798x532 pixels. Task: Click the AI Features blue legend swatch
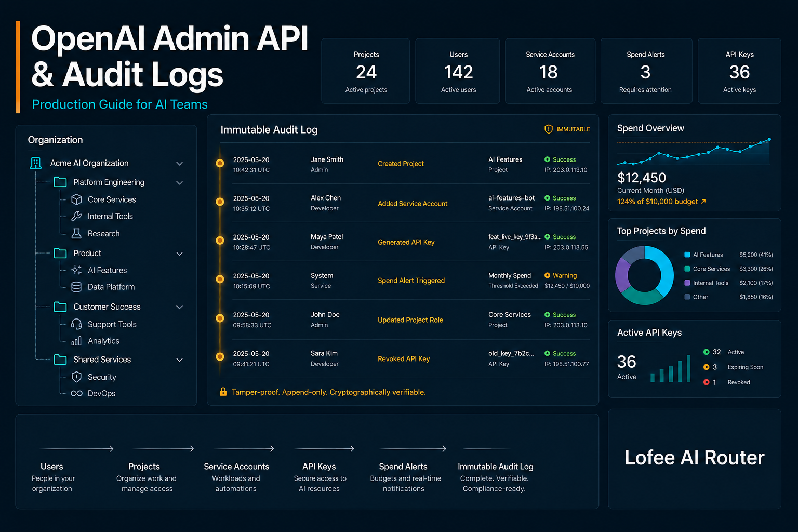point(687,255)
